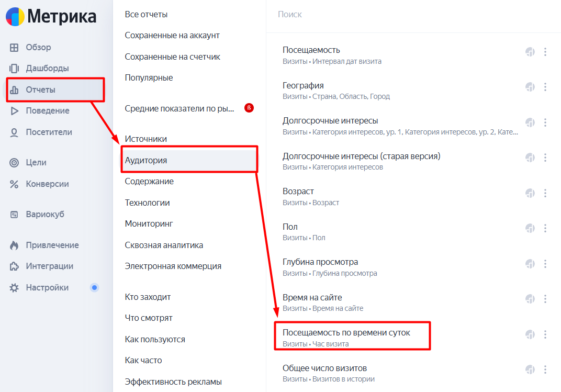Open three-dot menu for Время на сайте

click(545, 299)
